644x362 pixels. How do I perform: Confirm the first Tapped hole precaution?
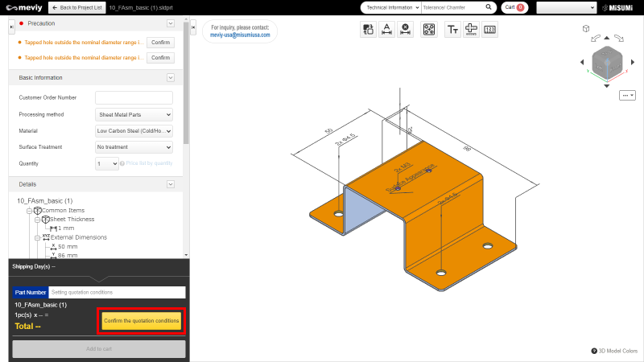pyautogui.click(x=160, y=43)
